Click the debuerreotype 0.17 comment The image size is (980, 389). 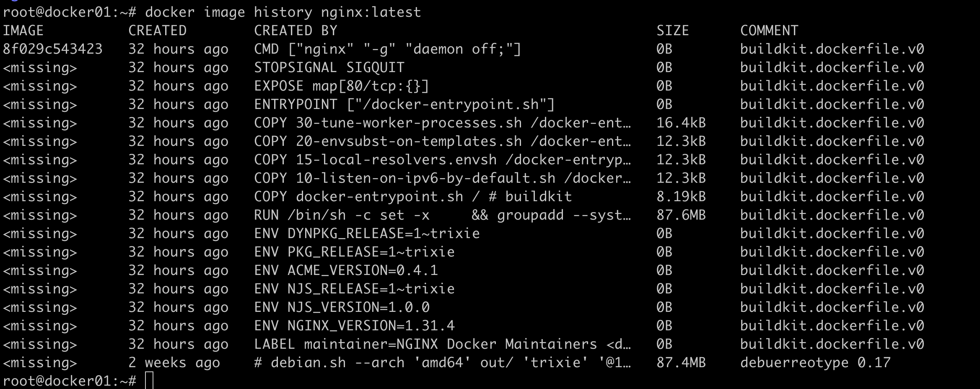pyautogui.click(x=815, y=363)
